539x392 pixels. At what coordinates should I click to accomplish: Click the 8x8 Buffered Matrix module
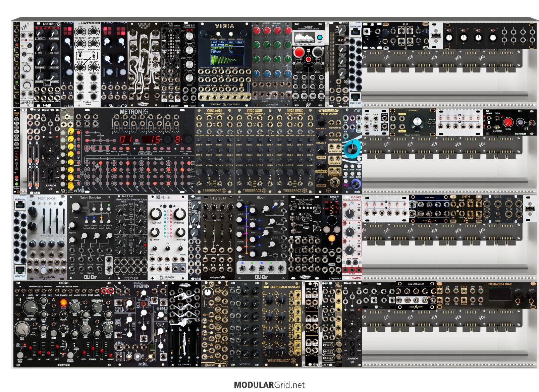pyautogui.click(x=282, y=324)
